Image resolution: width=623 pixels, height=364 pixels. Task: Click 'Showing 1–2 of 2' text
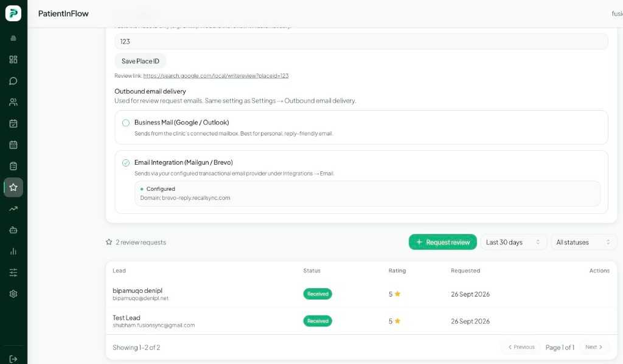[x=136, y=348]
